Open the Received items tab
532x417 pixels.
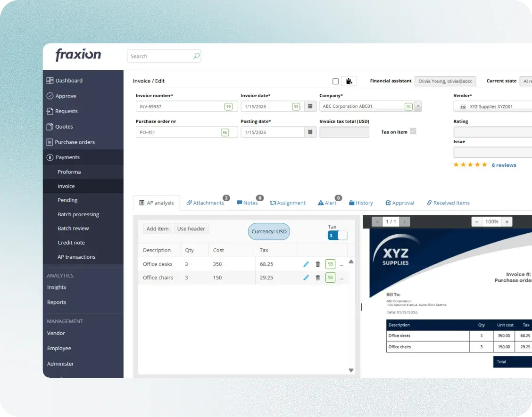click(x=448, y=203)
